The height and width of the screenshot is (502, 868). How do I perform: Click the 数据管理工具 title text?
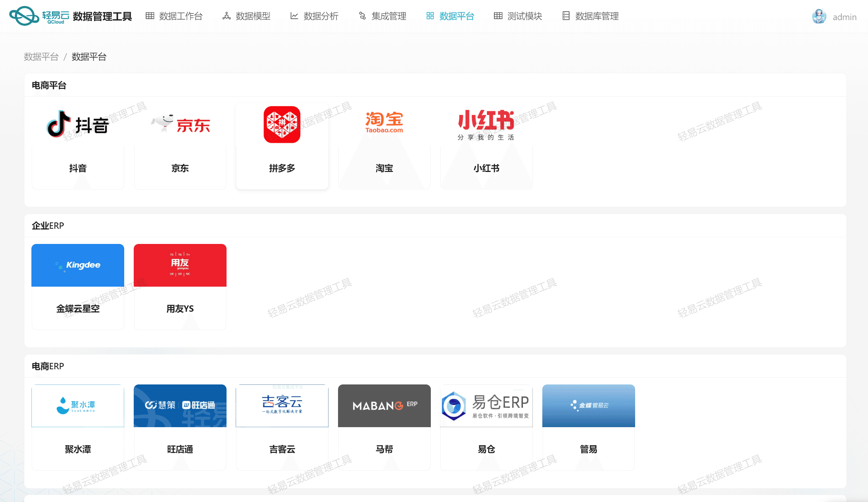point(102,16)
